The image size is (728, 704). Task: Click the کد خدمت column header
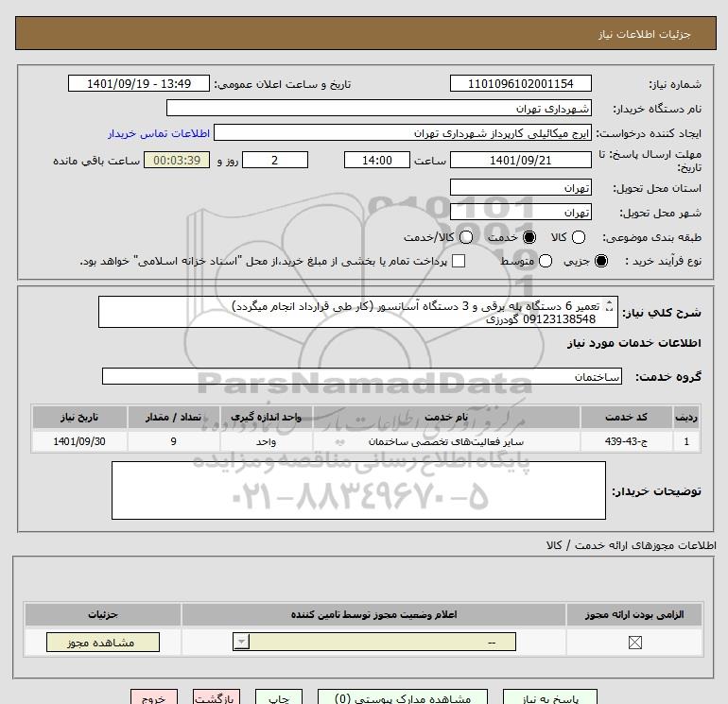[x=626, y=417]
